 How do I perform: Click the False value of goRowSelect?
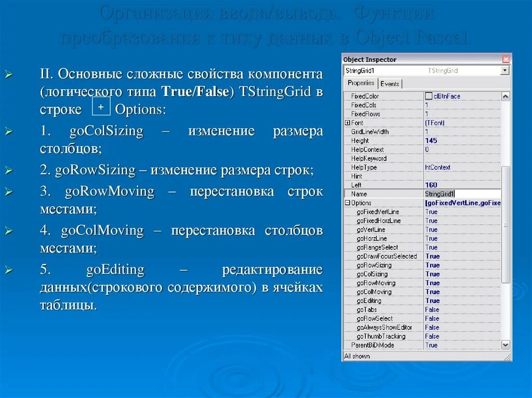(432, 318)
